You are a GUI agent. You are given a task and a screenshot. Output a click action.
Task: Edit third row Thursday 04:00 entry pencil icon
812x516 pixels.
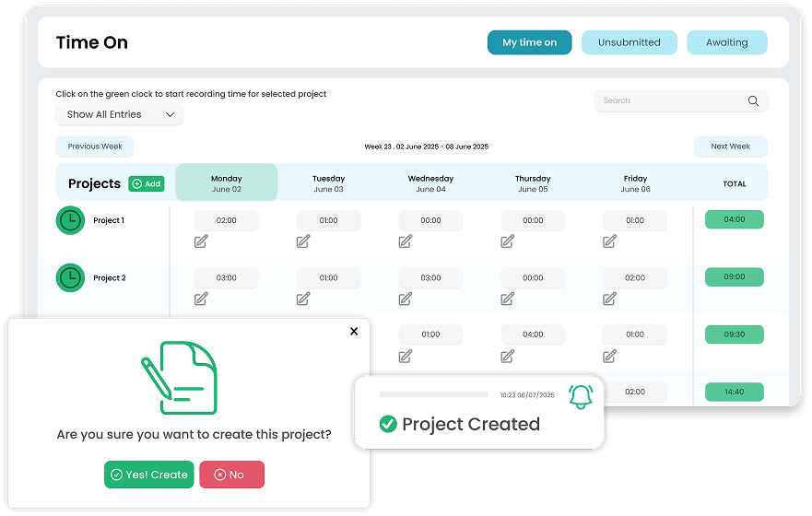pos(508,356)
